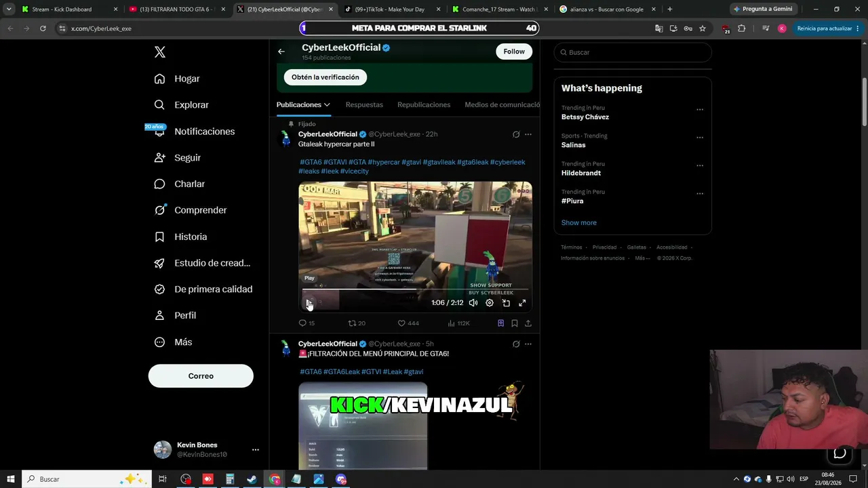
Task: Open the floating chat bubble button
Action: pos(840,453)
